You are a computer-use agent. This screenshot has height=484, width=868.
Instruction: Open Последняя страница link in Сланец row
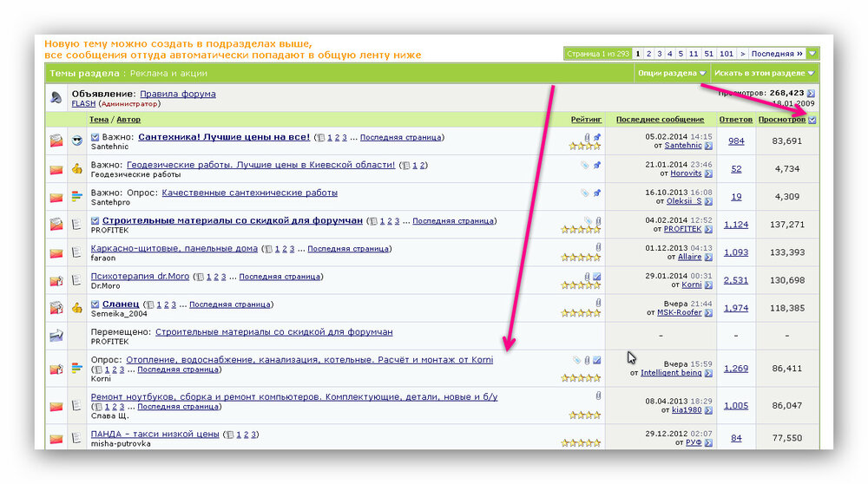pos(230,304)
